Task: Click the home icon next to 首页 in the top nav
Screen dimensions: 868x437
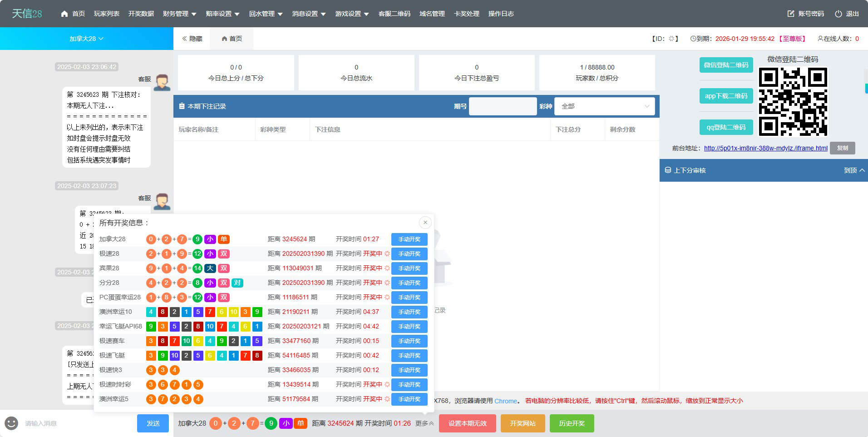Action: [64, 14]
